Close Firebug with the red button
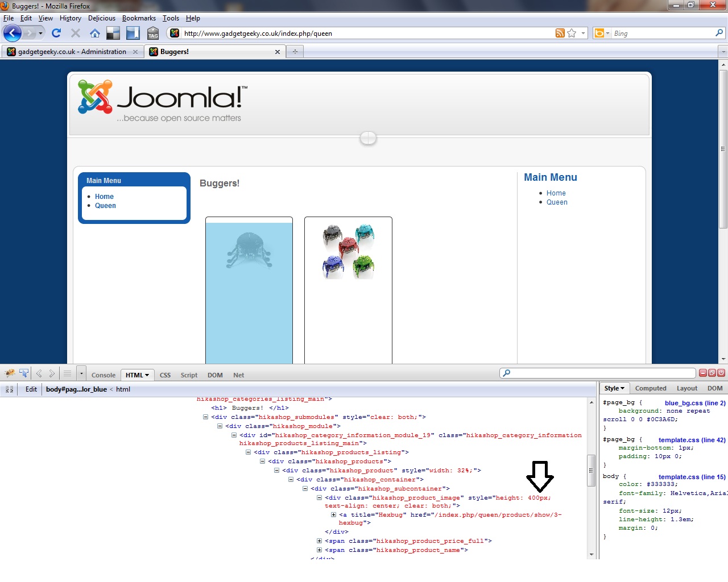The image size is (728, 582). click(x=721, y=373)
